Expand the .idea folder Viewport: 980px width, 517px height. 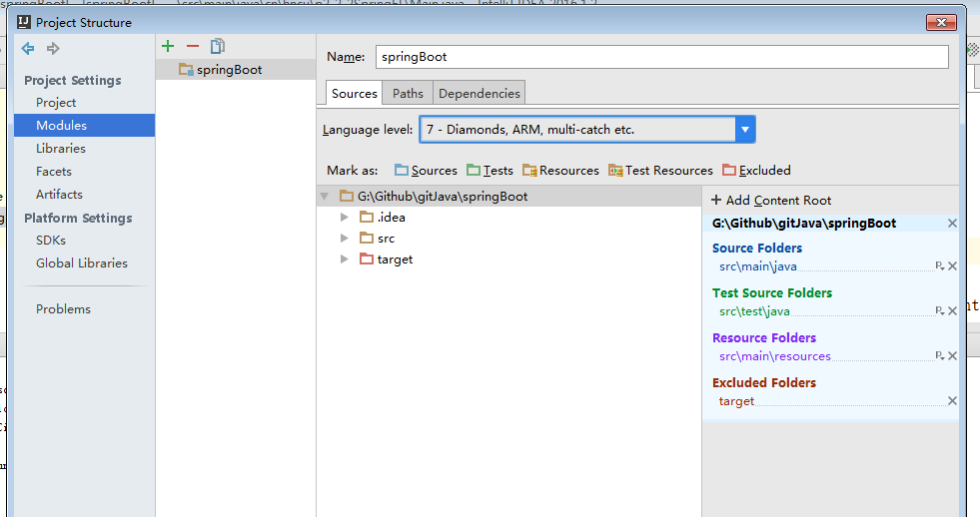tap(345, 218)
